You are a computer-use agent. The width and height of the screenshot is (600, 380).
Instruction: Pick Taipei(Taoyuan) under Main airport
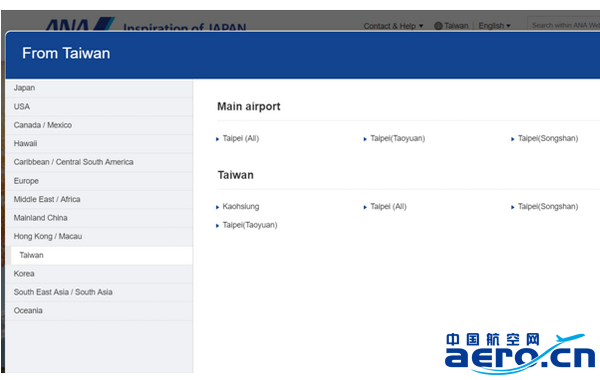pyautogui.click(x=398, y=139)
